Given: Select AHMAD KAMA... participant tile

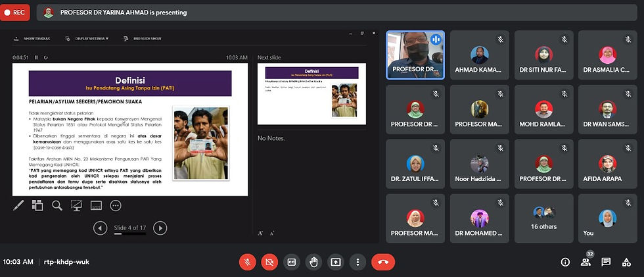Looking at the screenshot, I should coord(479,55).
